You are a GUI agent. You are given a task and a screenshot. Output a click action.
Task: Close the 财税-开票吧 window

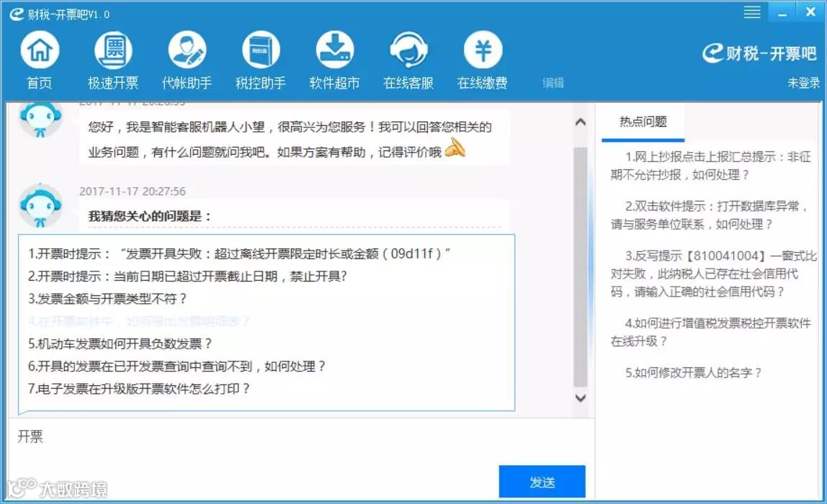(810, 12)
